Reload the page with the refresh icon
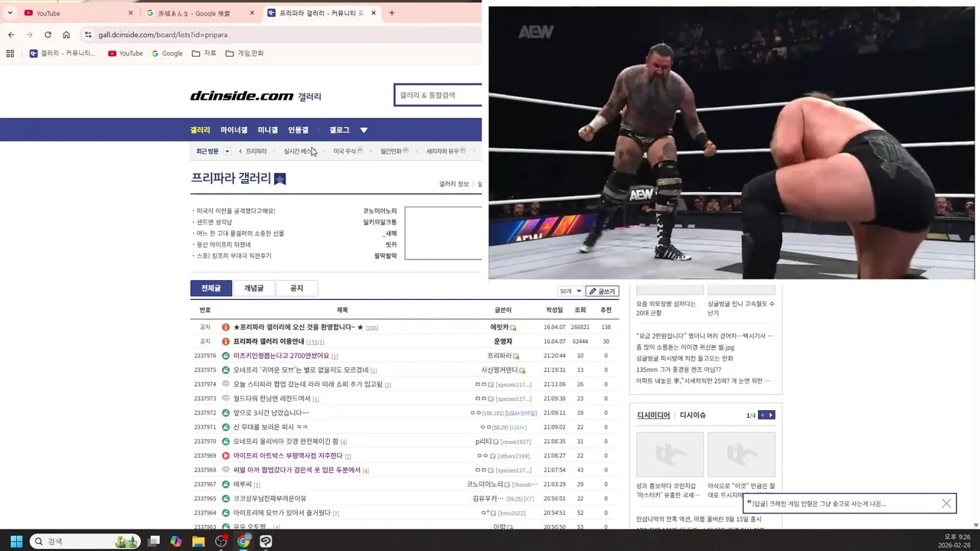Screen dimensions: 980x551 [x=47, y=34]
